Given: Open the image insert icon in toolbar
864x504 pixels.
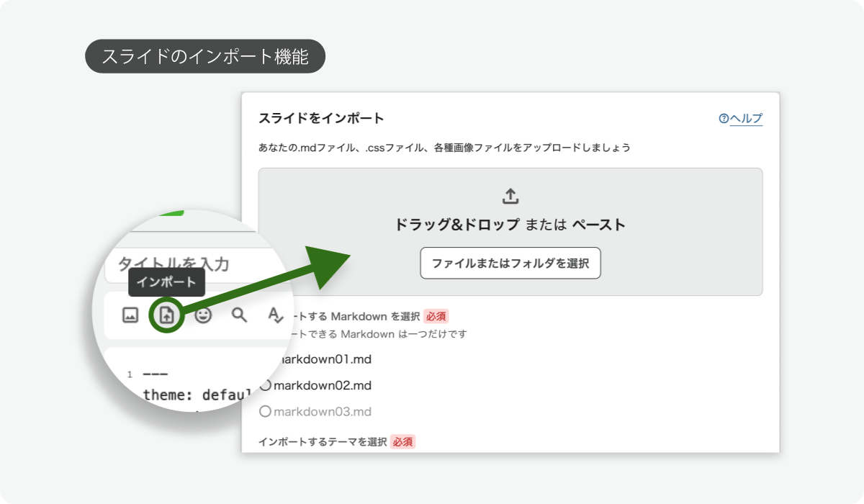Looking at the screenshot, I should (130, 315).
